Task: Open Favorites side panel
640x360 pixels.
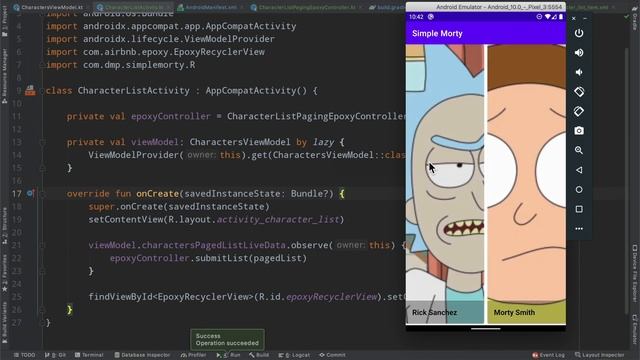Action: point(4,273)
